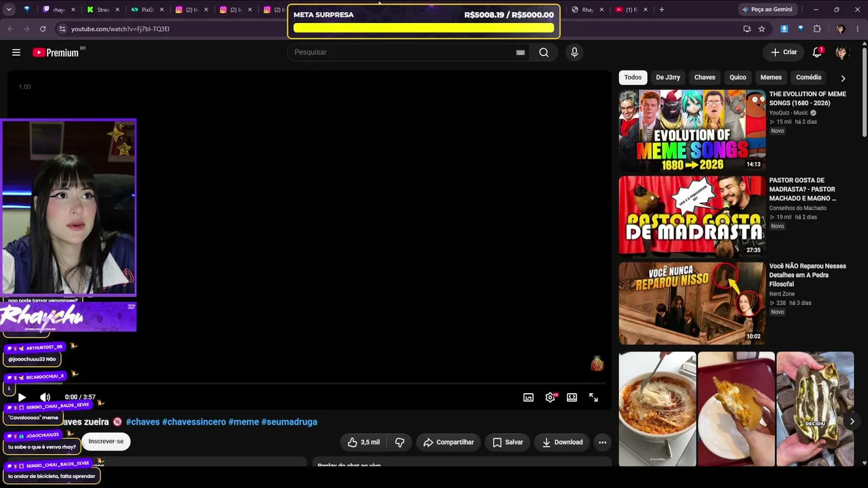Open the #seumadruga hashtag link
The width and height of the screenshot is (868, 488).
289,422
